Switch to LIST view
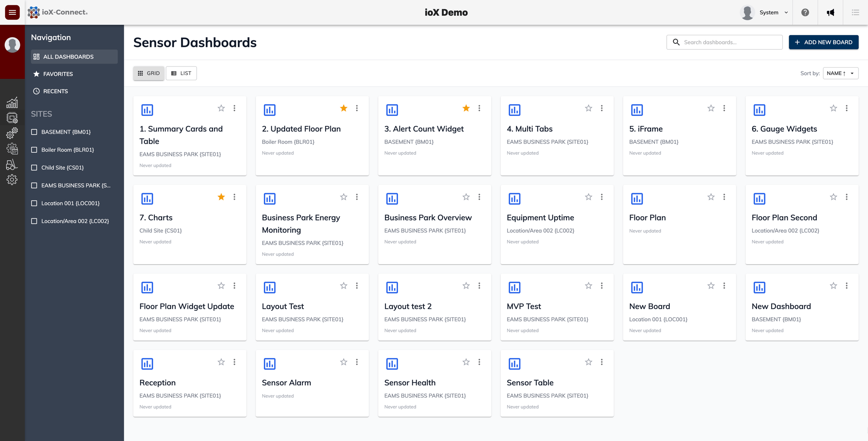 tap(181, 73)
